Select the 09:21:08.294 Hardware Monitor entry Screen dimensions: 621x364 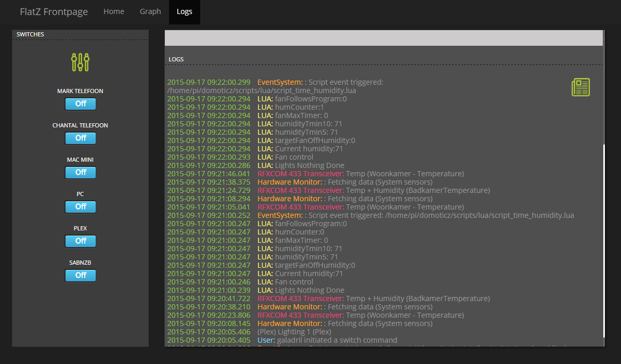pyautogui.click(x=300, y=199)
